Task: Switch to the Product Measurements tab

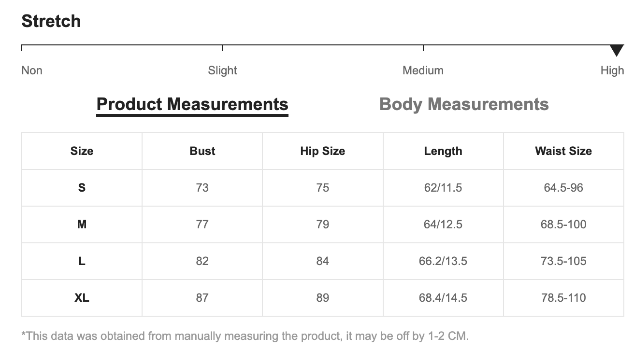Action: (192, 105)
